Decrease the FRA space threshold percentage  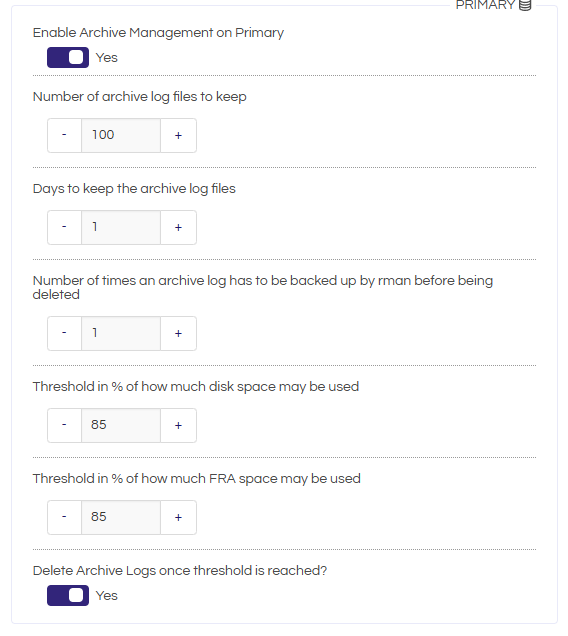[65, 518]
